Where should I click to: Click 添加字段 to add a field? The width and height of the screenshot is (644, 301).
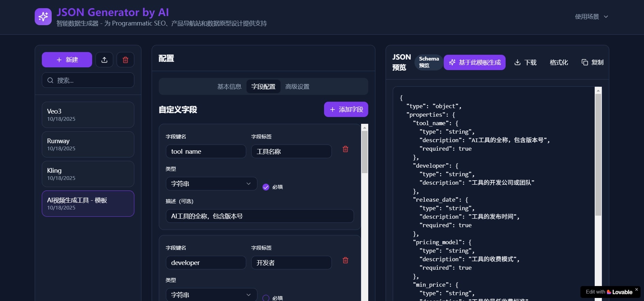[346, 110]
